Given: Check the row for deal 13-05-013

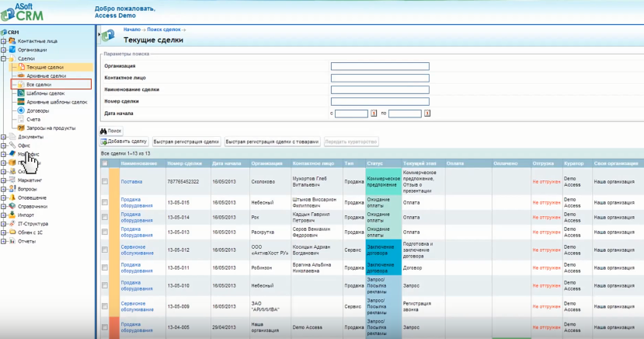Looking at the screenshot, I should [x=105, y=232].
